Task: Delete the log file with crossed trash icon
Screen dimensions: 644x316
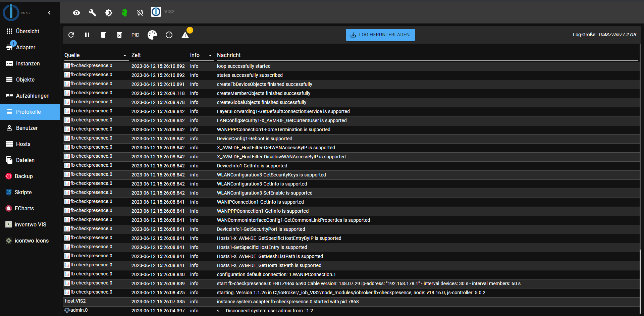Action: 119,35
